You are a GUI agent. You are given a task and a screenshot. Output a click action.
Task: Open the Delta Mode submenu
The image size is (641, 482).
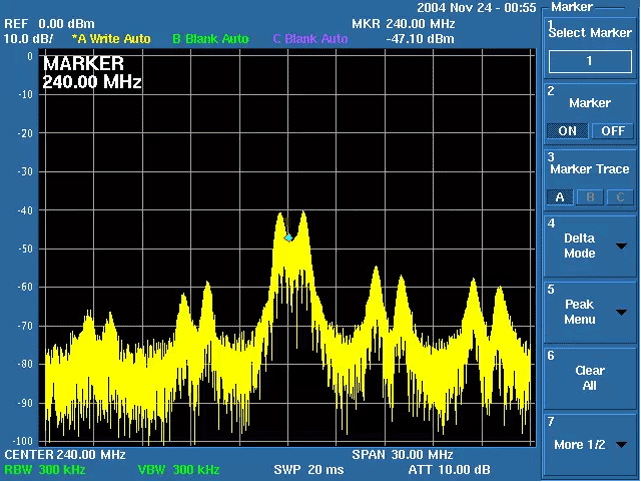pyautogui.click(x=589, y=246)
